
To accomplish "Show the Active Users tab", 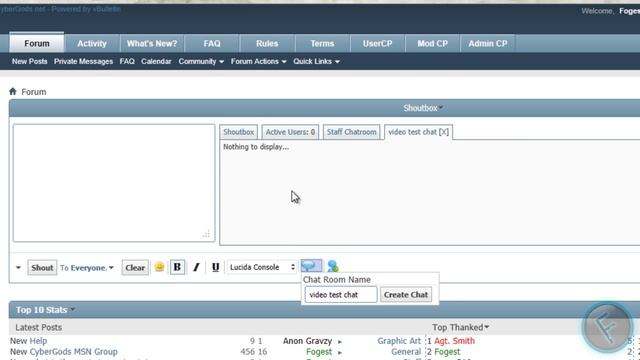I will (x=290, y=132).
